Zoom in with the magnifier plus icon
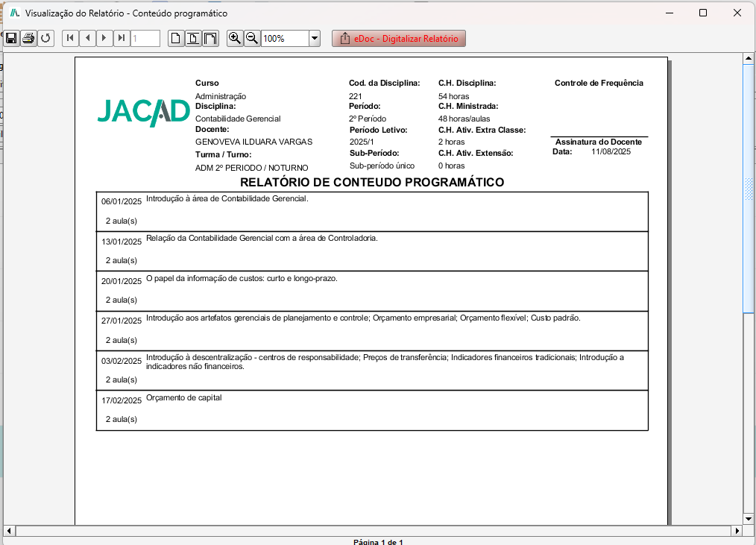Viewport: 756px width, 545px height. 235,38
